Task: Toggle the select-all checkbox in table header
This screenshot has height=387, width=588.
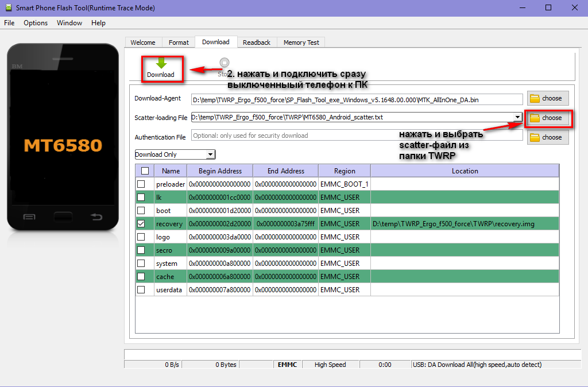Action: coord(145,171)
